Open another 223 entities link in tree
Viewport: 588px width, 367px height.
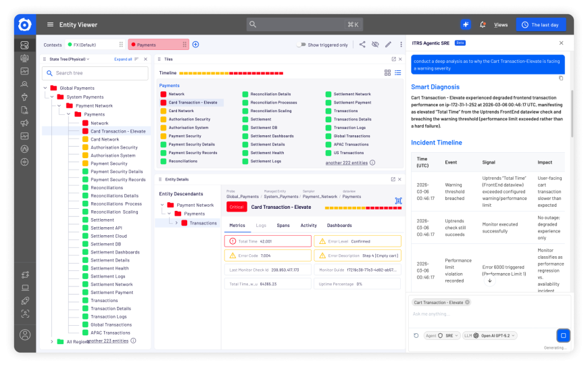pos(108,341)
